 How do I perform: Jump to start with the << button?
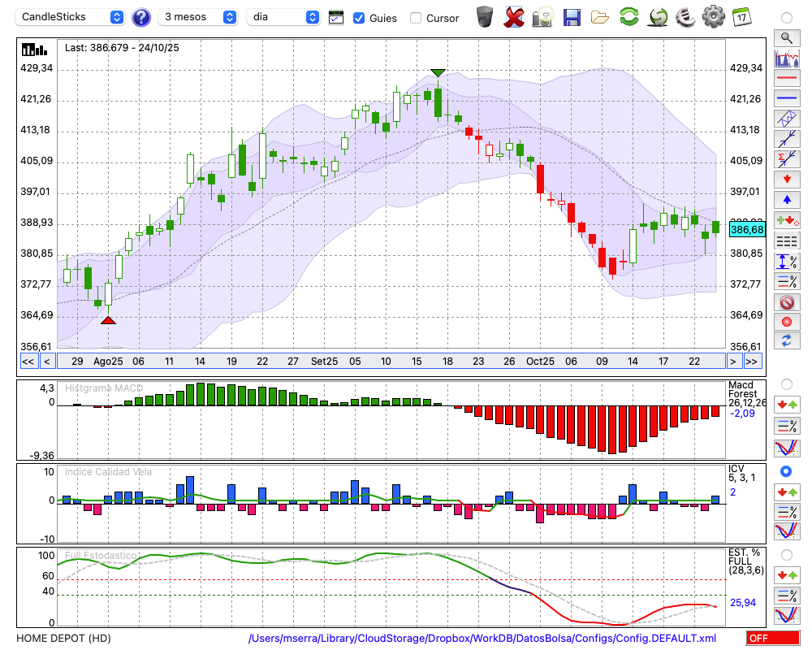[28, 362]
